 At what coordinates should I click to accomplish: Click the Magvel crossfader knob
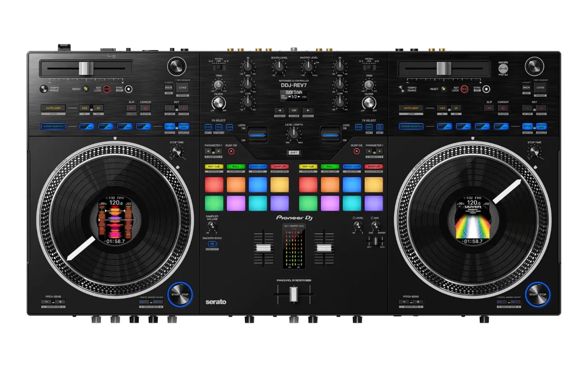click(x=294, y=294)
